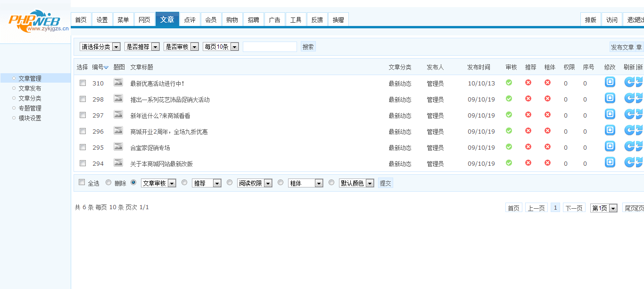The height and width of the screenshot is (289, 644).
Task: Toggle red 推荐 cross for article 298
Action: tap(528, 99)
